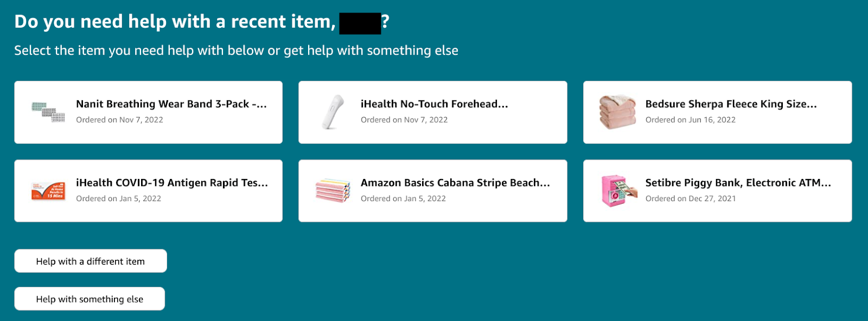868x321 pixels.
Task: Select the iHealth COVID-19 Antigen Rapid Test item
Action: click(149, 190)
